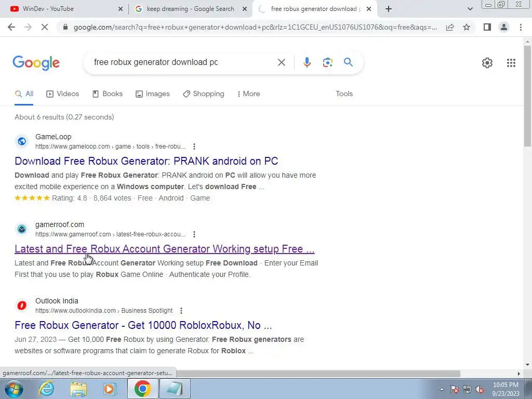Open the gamerroof.com result options menu

(x=194, y=234)
